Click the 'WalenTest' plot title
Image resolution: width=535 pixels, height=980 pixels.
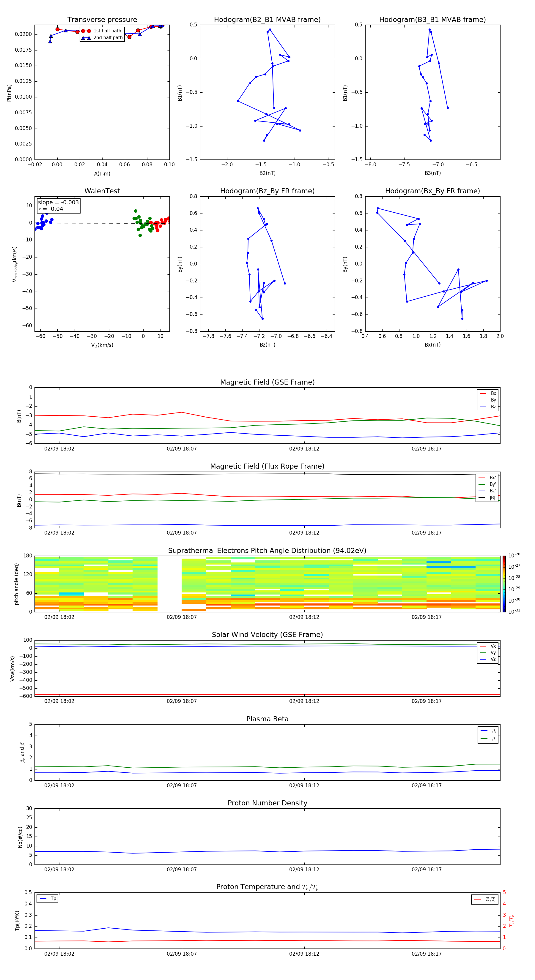[102, 191]
